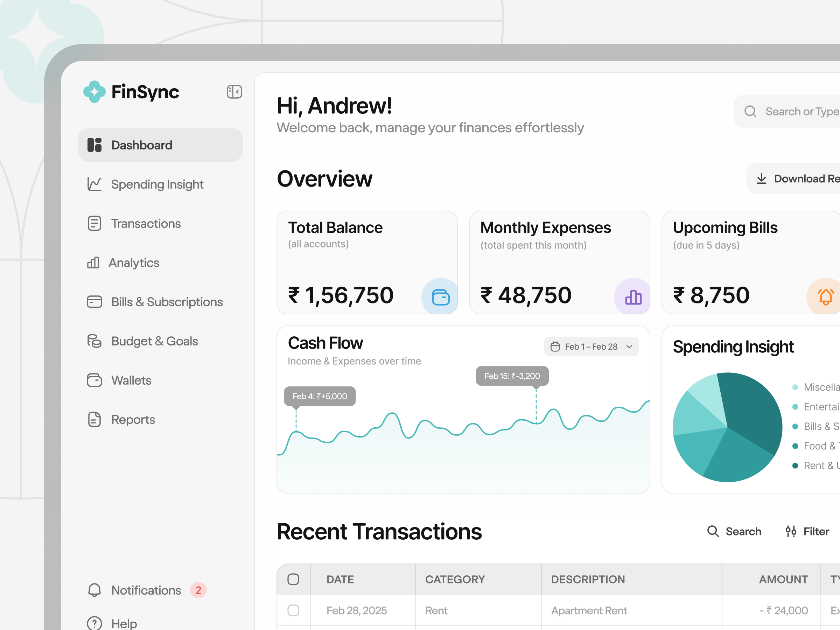Click the Dashboard grid icon
The height and width of the screenshot is (630, 840).
pos(94,145)
